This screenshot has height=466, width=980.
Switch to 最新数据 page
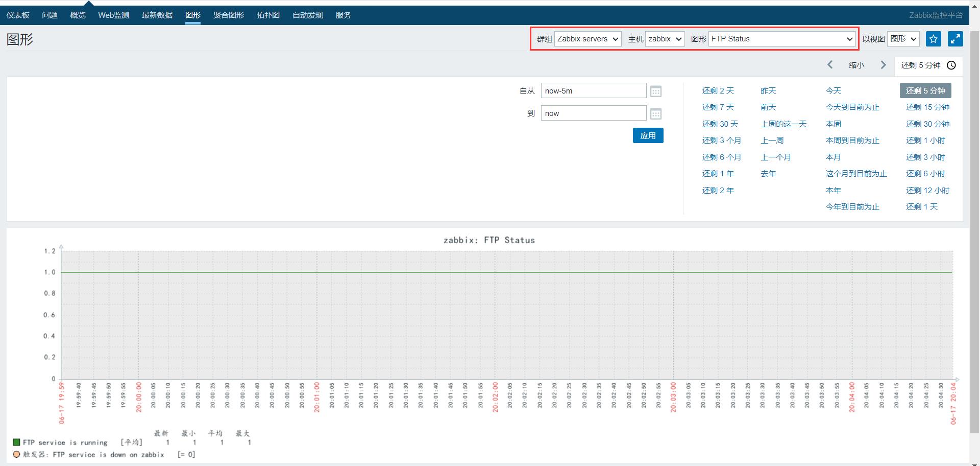pos(157,15)
